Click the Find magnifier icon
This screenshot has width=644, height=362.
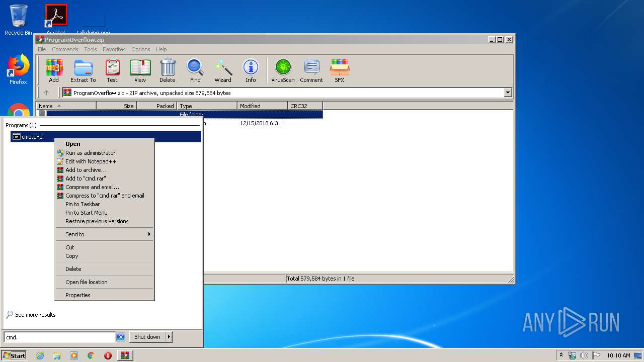[195, 71]
